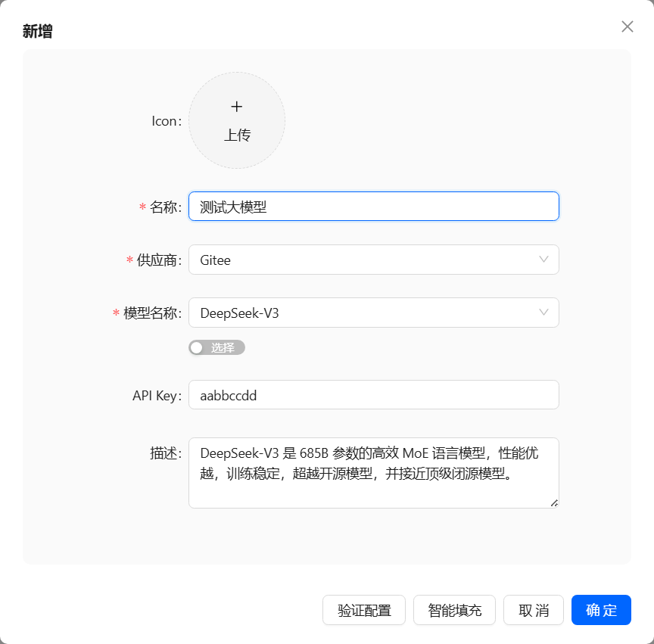Toggle the 选择 switch
Viewport: 654px width, 644px height.
[216, 347]
